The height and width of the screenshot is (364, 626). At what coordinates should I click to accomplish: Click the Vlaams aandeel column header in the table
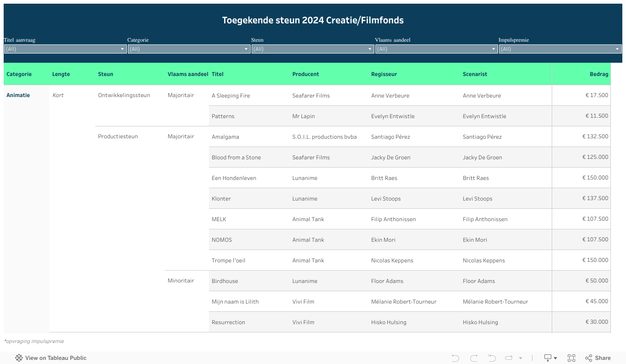(x=188, y=74)
